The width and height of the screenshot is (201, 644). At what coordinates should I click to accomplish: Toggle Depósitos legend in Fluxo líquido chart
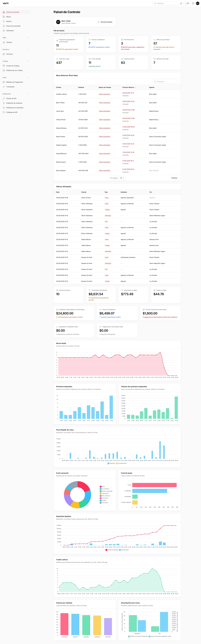[111, 463]
